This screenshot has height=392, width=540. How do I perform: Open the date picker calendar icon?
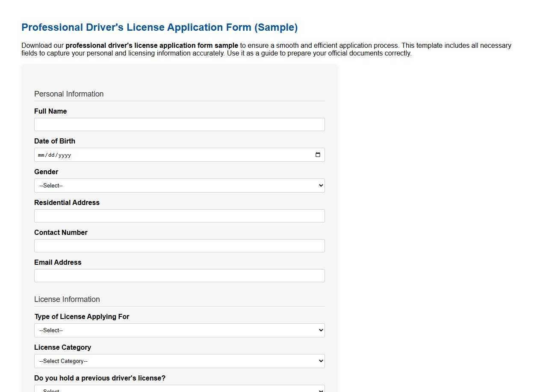(x=318, y=155)
